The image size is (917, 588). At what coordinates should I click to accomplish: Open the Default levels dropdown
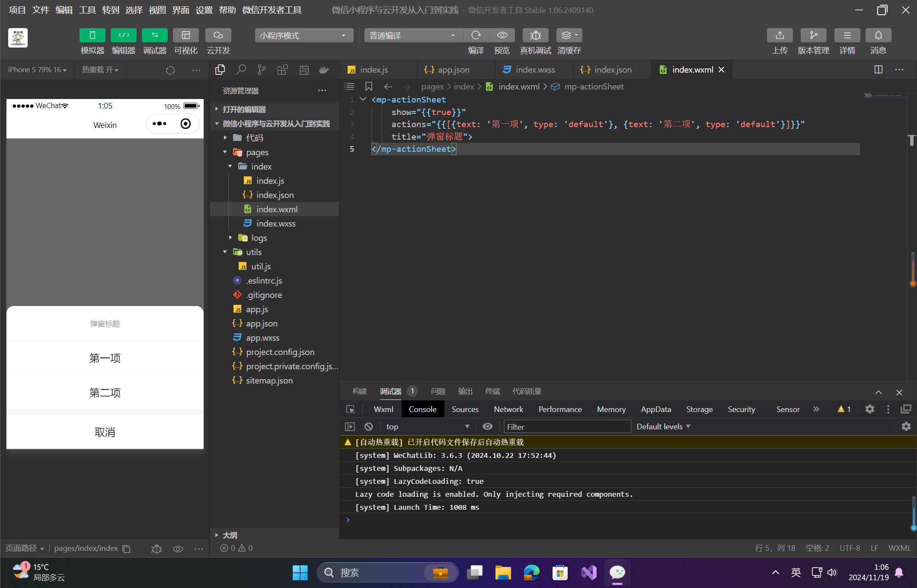pyautogui.click(x=663, y=427)
